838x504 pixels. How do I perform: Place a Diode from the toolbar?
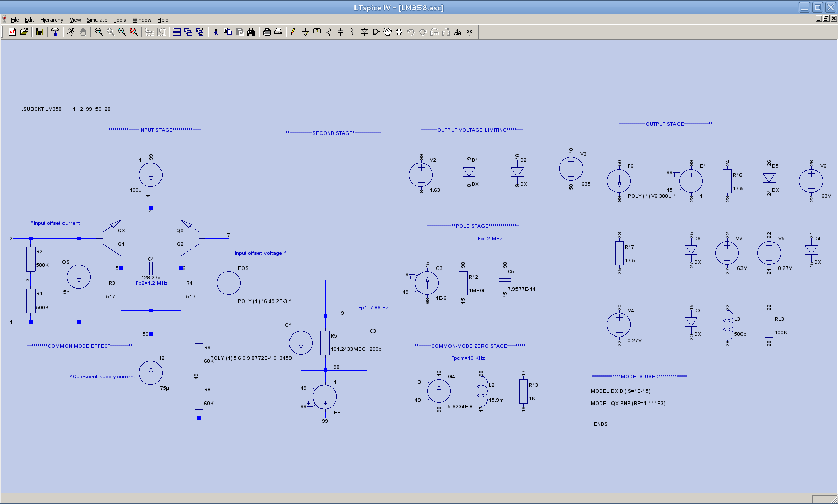[x=364, y=32]
